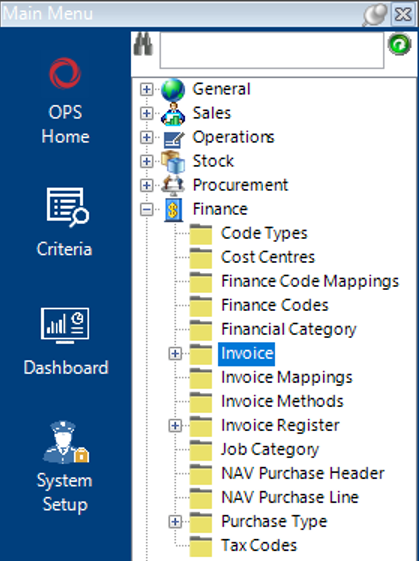This screenshot has width=419, height=561.
Task: Click the Operations notepad icon
Action: (x=174, y=139)
